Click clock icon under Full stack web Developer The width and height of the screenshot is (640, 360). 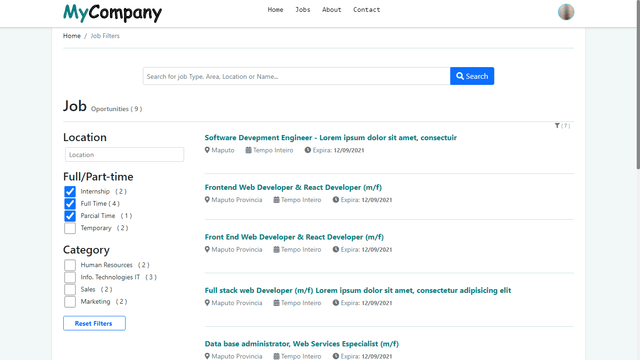click(x=336, y=303)
